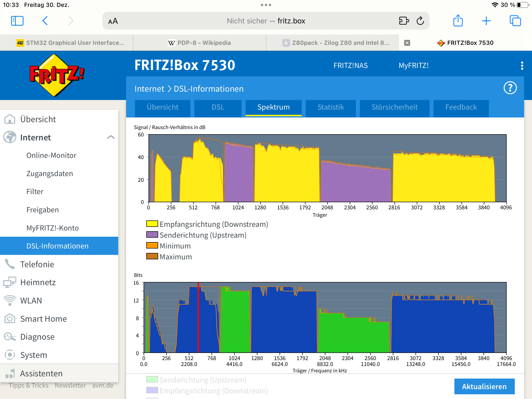Click the extensions puzzle icon in address bar
The image size is (532, 399).
pos(404,21)
